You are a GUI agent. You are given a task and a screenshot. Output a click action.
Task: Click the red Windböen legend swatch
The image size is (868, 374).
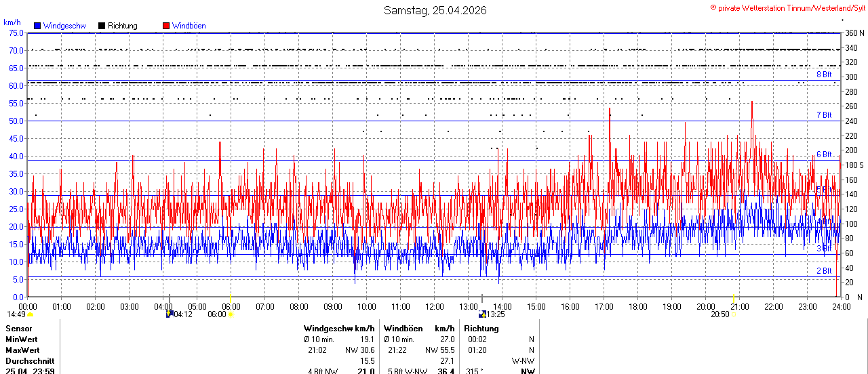coord(166,26)
